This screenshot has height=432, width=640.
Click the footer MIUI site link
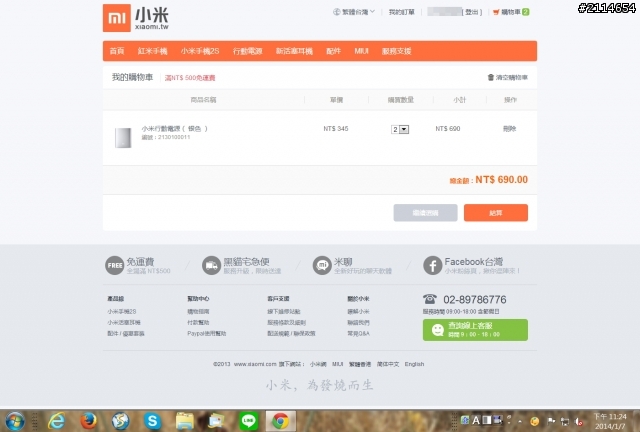click(337, 364)
